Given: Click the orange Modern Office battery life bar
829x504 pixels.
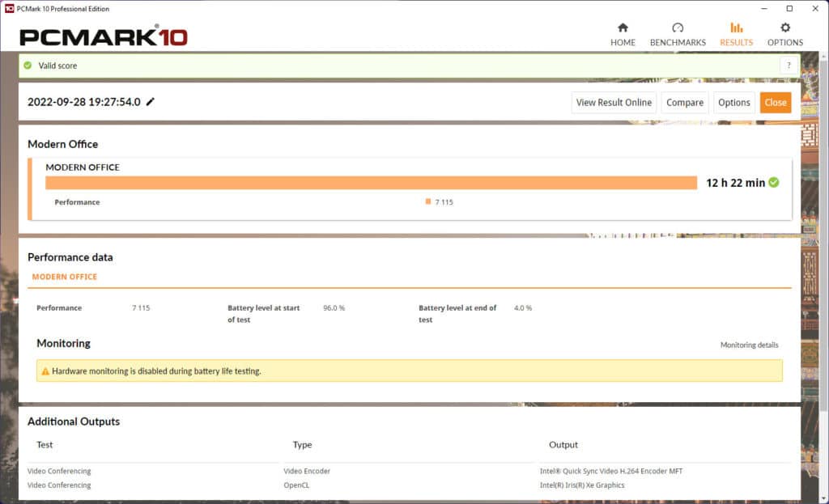Looking at the screenshot, I should (x=371, y=183).
